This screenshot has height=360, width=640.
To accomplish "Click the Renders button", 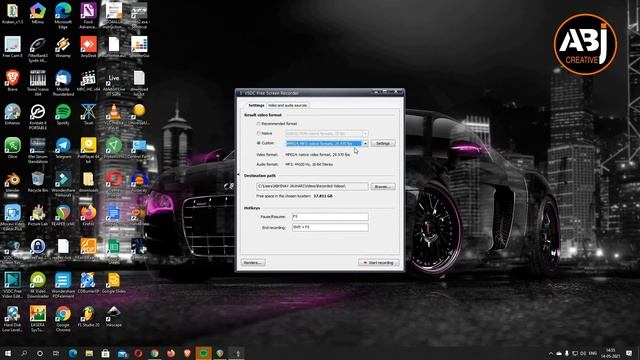I will tap(253, 262).
